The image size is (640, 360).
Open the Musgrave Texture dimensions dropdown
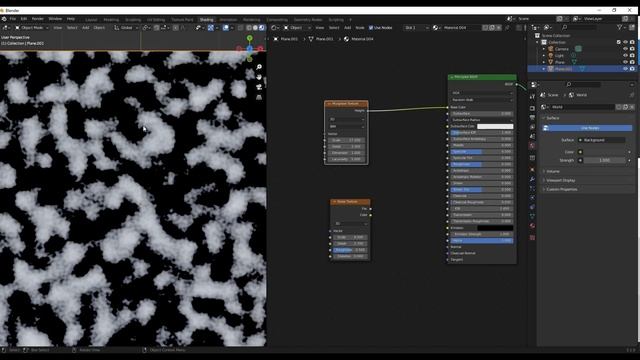(347, 119)
